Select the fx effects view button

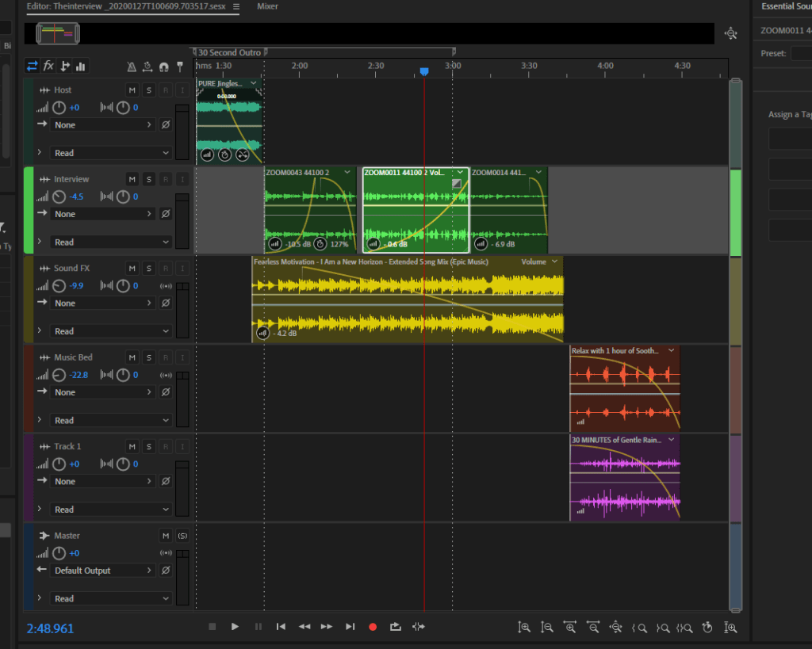click(48, 66)
